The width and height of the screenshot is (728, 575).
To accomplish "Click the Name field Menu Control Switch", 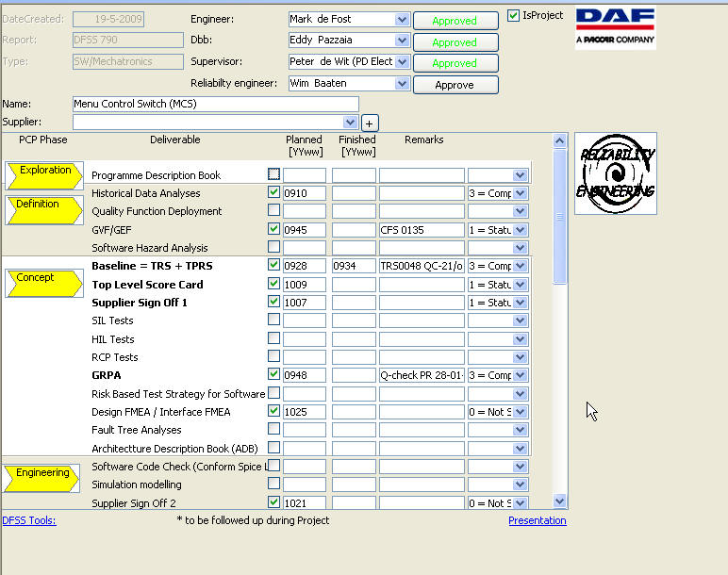I will 216,104.
